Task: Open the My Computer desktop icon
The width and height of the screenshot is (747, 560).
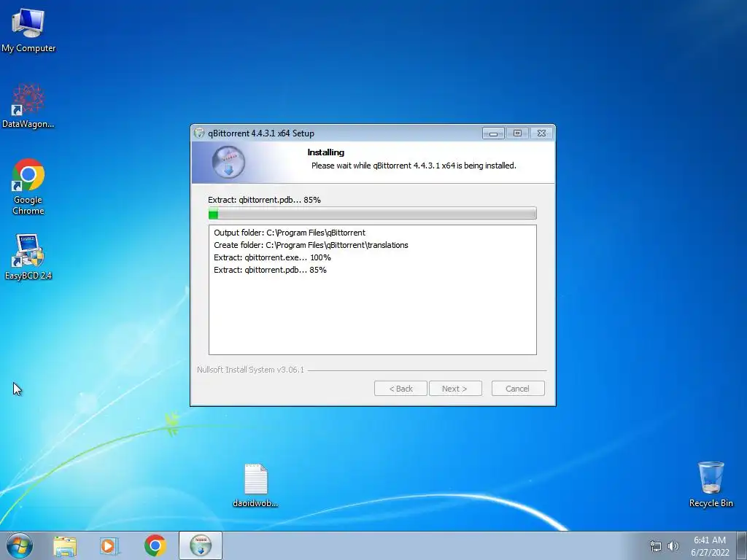Action: click(28, 30)
